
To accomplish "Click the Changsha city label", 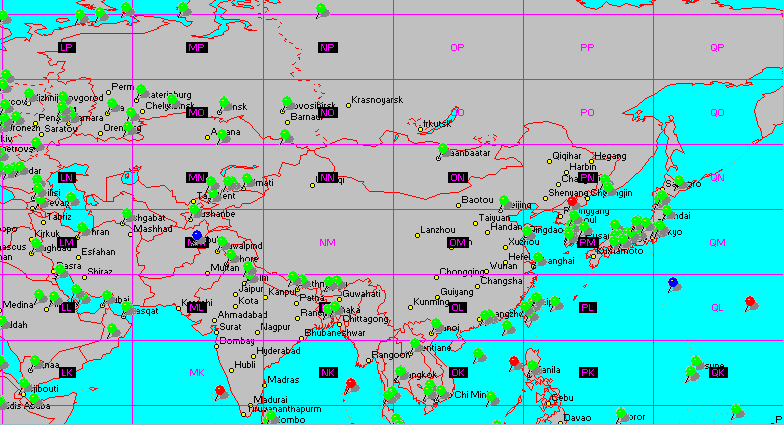I will (502, 281).
